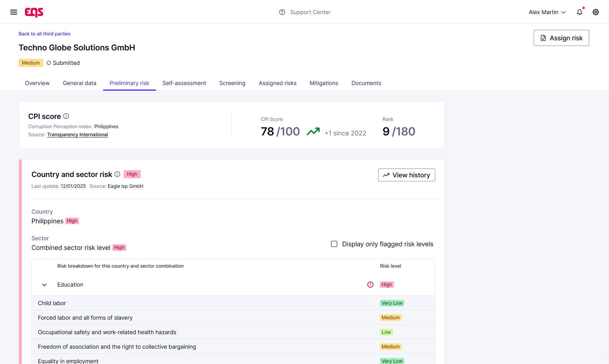Click the View history button

click(406, 175)
